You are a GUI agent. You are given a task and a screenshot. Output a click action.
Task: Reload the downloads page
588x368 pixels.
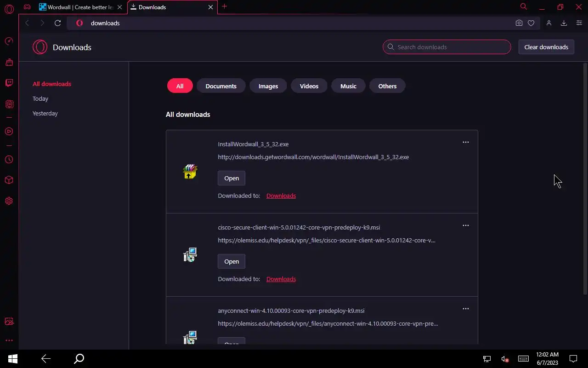(x=57, y=23)
